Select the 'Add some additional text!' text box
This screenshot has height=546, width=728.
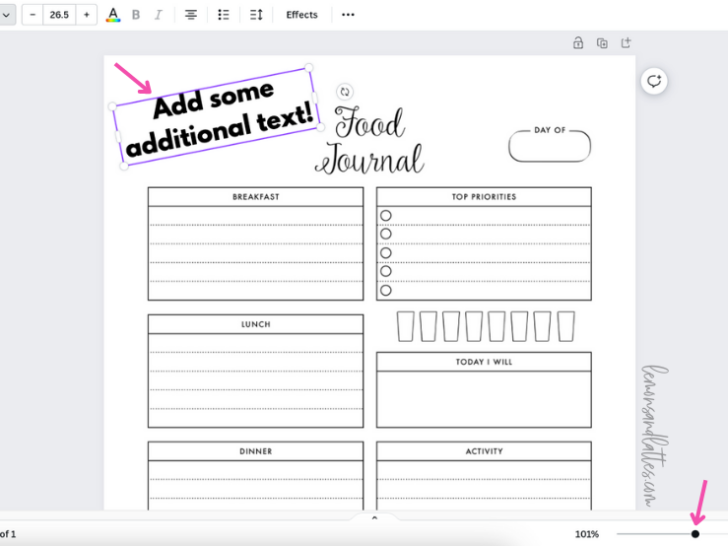[217, 118]
